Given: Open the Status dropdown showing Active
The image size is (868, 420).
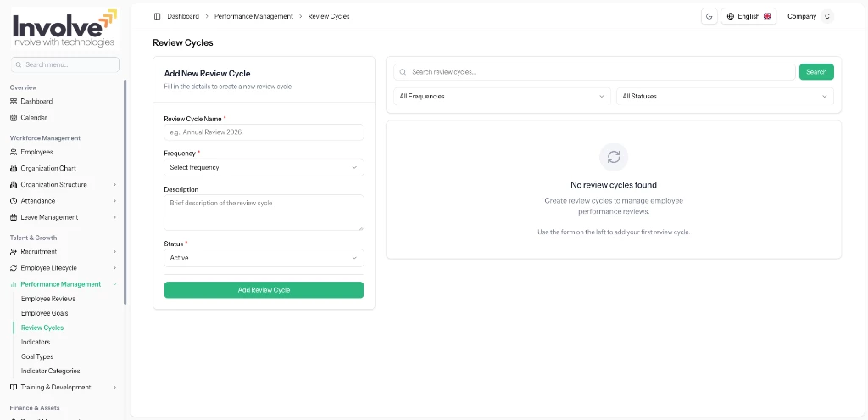Looking at the screenshot, I should (264, 258).
